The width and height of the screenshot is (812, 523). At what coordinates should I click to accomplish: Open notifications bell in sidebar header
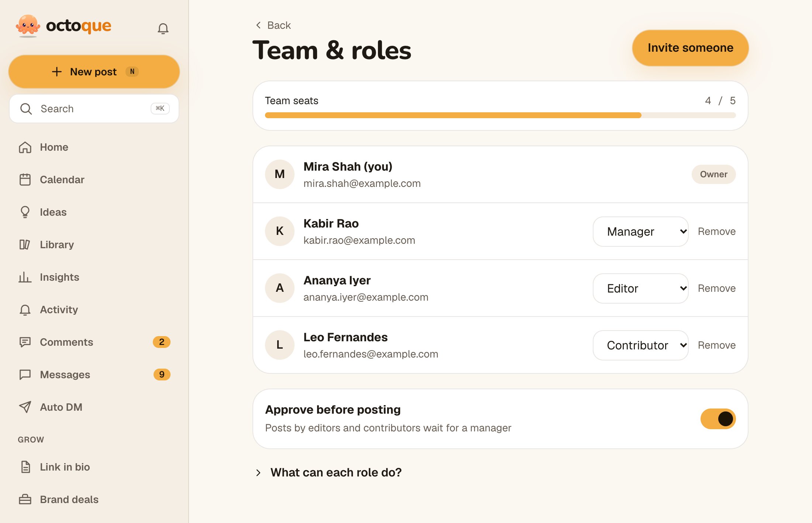(163, 28)
